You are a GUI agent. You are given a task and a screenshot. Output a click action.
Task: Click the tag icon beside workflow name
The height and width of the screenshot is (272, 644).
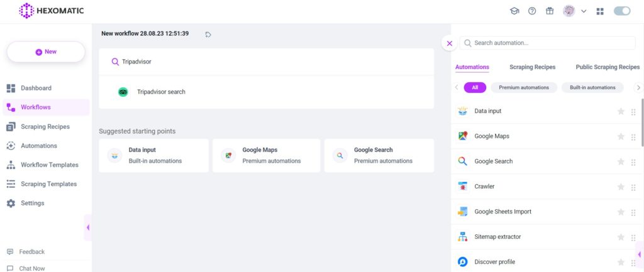[208, 35]
